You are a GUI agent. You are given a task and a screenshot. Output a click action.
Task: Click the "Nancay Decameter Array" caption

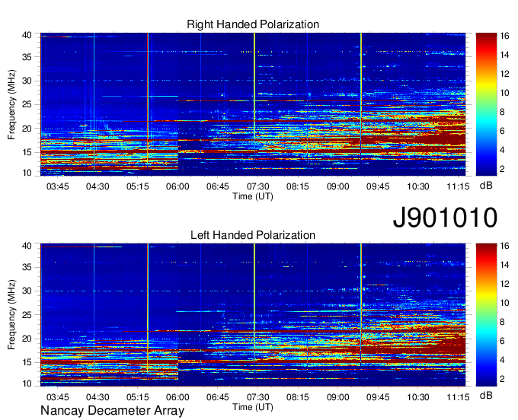coord(112,411)
